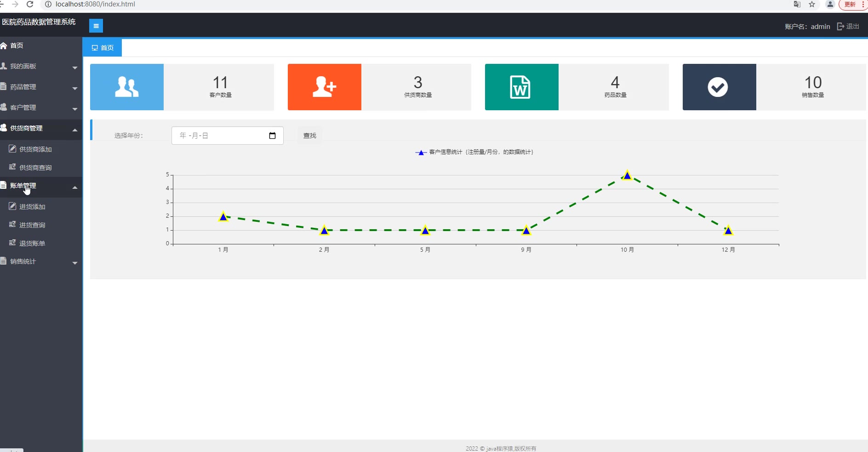The width and height of the screenshot is (868, 452).
Task: Click the 10月 data point on the chart
Action: click(627, 175)
